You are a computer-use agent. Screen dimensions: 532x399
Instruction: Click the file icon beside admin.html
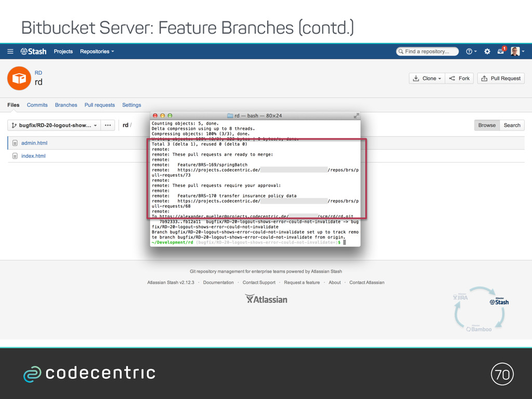[15, 143]
